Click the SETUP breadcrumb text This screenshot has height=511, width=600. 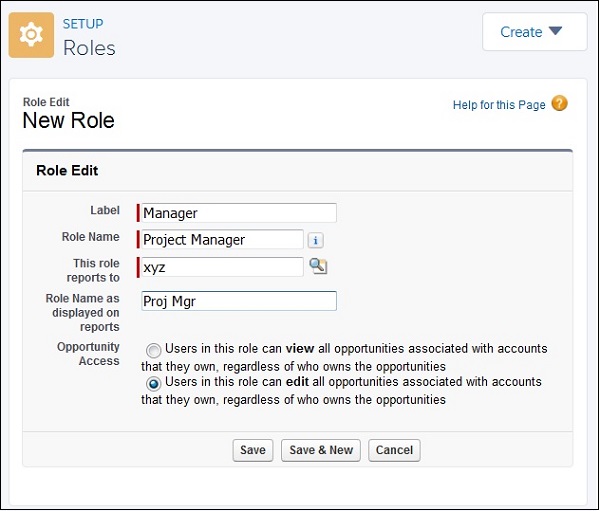click(83, 24)
